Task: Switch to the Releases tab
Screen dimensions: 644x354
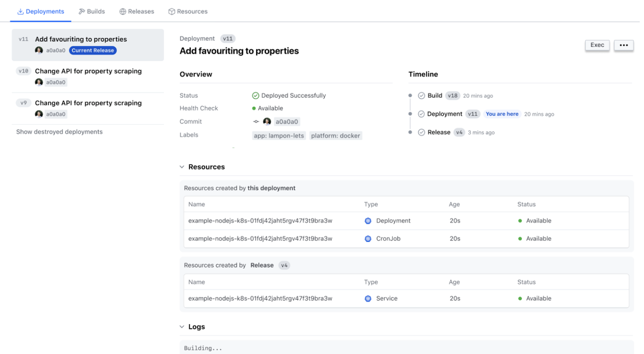Action: 137,11
